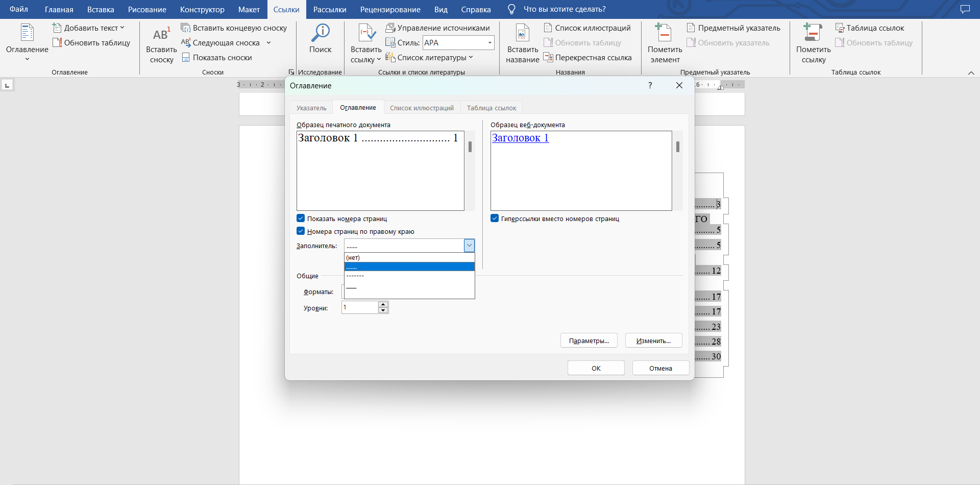The width and height of the screenshot is (980, 485).
Task: Click the ruler tab selector icon
Action: coord(7,85)
